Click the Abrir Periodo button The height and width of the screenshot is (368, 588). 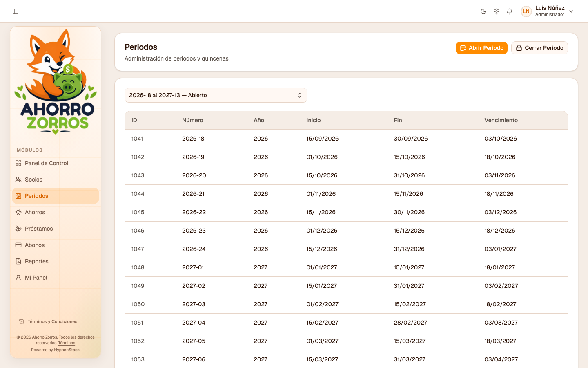[481, 48]
